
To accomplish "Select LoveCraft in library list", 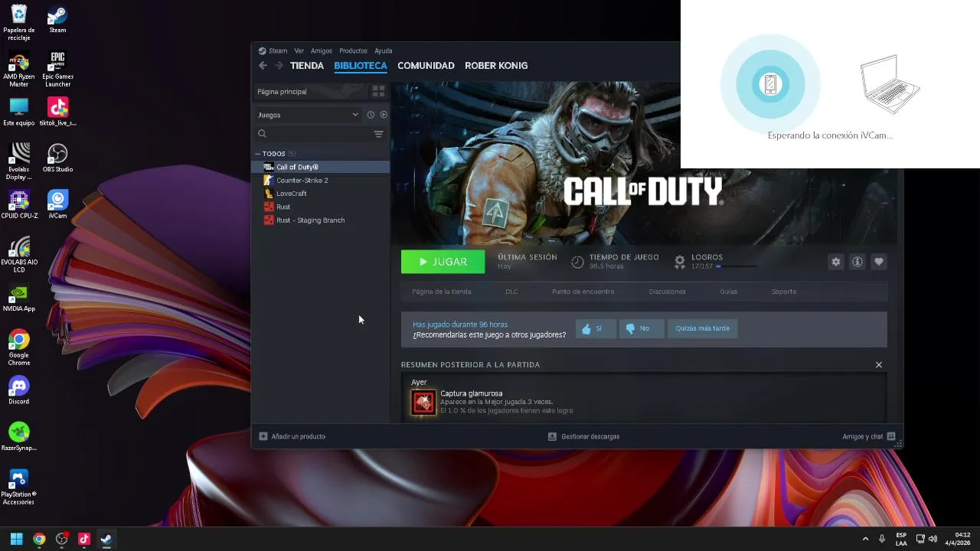I will 322,194.
